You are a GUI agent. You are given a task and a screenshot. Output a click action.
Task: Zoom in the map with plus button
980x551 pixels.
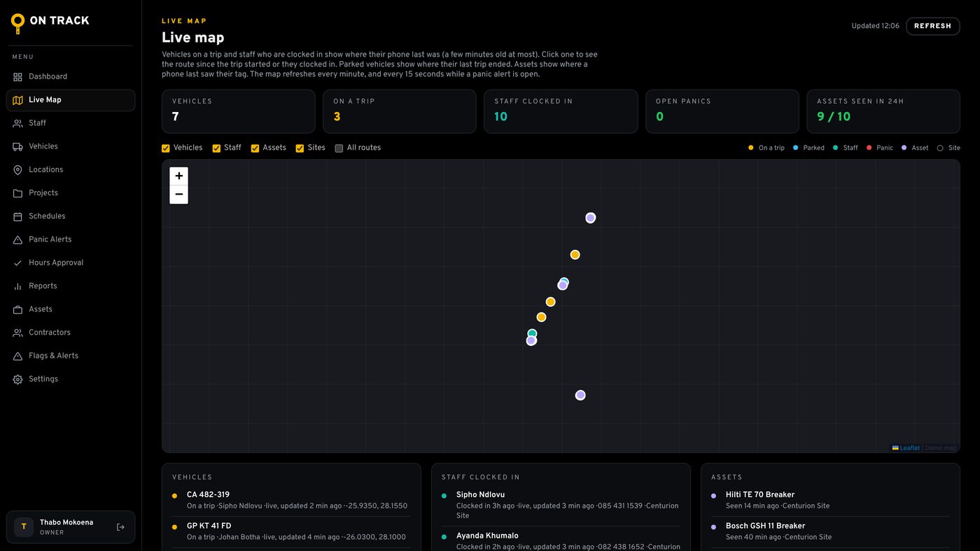click(x=179, y=176)
